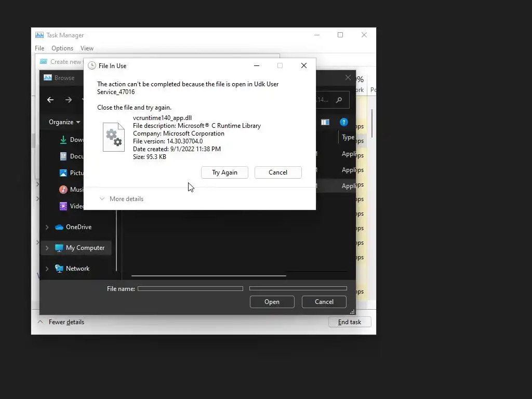The height and width of the screenshot is (399, 532).
Task: Expand More details in File In Use dialog
Action: (122, 199)
